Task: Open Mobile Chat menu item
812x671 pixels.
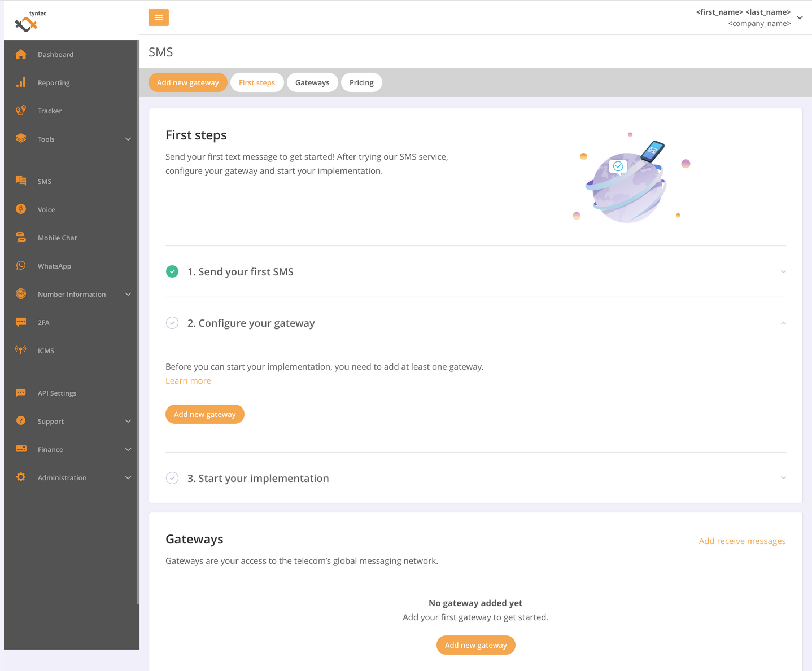Action: click(57, 238)
